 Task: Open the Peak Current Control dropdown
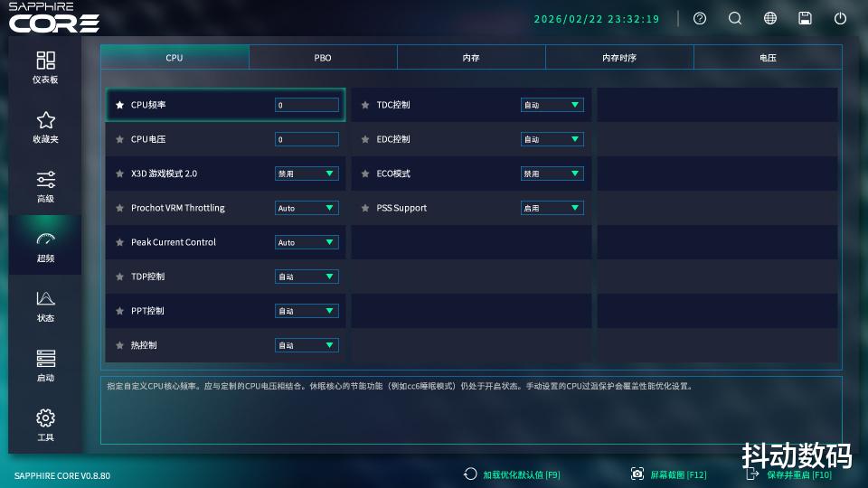(307, 242)
